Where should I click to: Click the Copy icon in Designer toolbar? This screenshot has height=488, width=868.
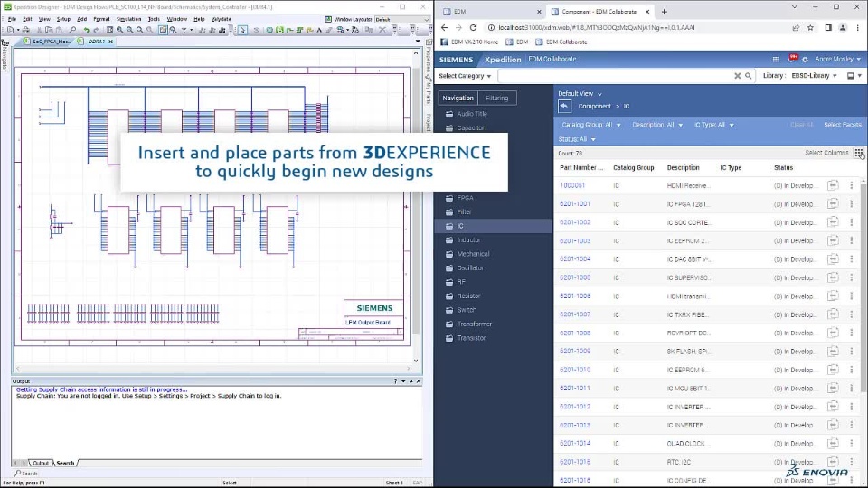(49, 30)
